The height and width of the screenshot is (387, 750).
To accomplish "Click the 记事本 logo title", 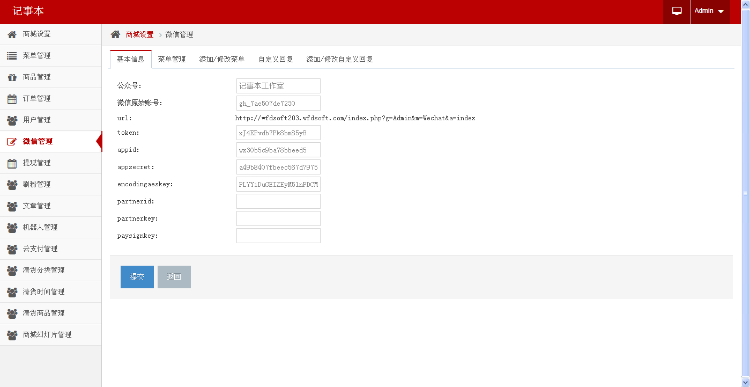I will tap(28, 11).
